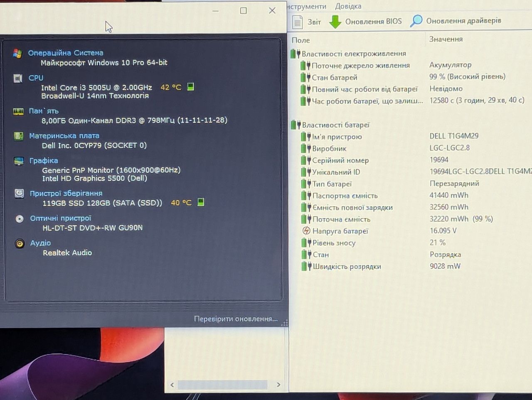Open the partially visible Інструменти menu

coord(307,6)
